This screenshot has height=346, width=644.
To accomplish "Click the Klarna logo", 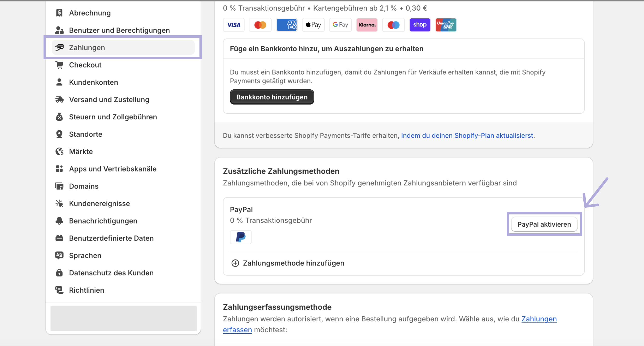I will 367,25.
